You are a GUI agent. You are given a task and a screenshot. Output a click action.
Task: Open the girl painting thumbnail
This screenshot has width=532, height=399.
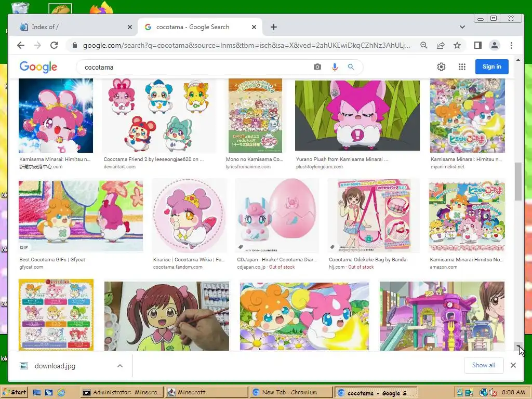(x=167, y=316)
